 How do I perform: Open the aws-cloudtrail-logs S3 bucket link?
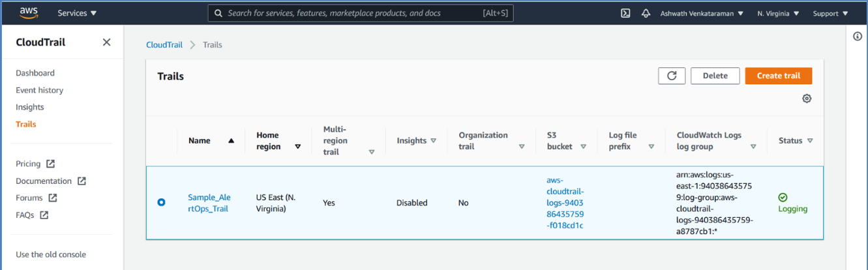pos(565,203)
